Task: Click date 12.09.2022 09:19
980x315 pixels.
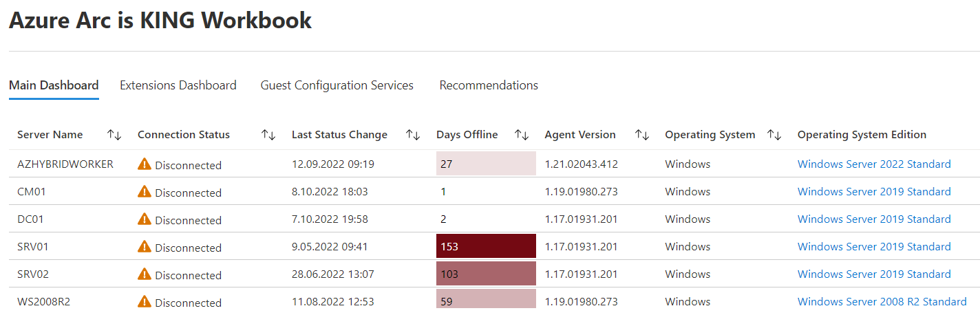Action: pos(333,164)
